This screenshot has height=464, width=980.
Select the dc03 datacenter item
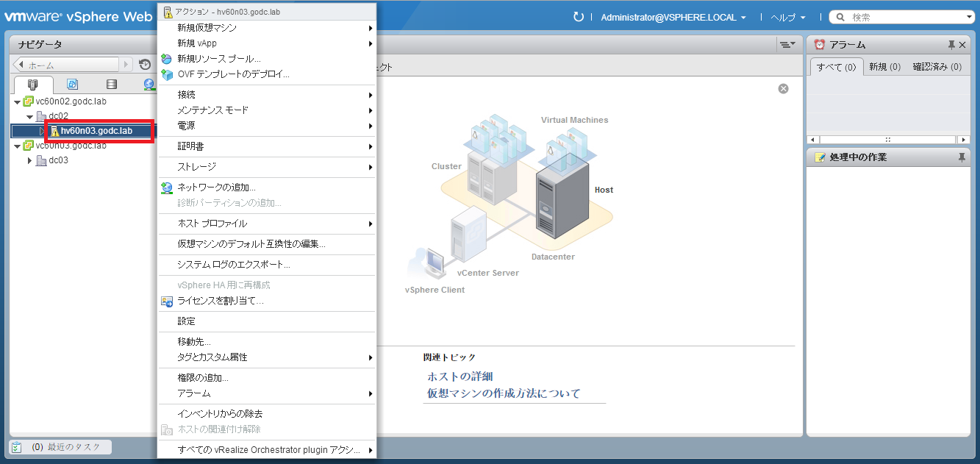(58, 160)
